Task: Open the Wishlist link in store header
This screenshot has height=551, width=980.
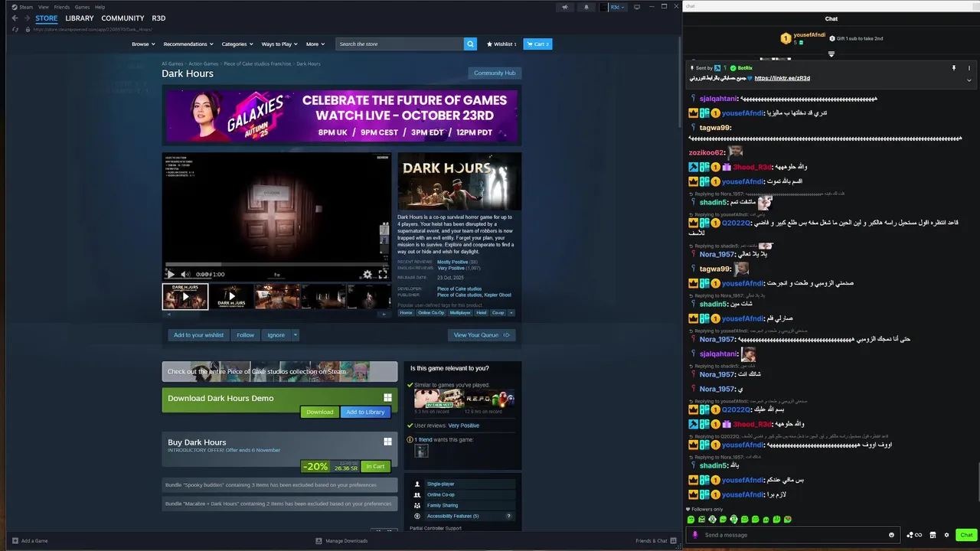Action: click(501, 44)
